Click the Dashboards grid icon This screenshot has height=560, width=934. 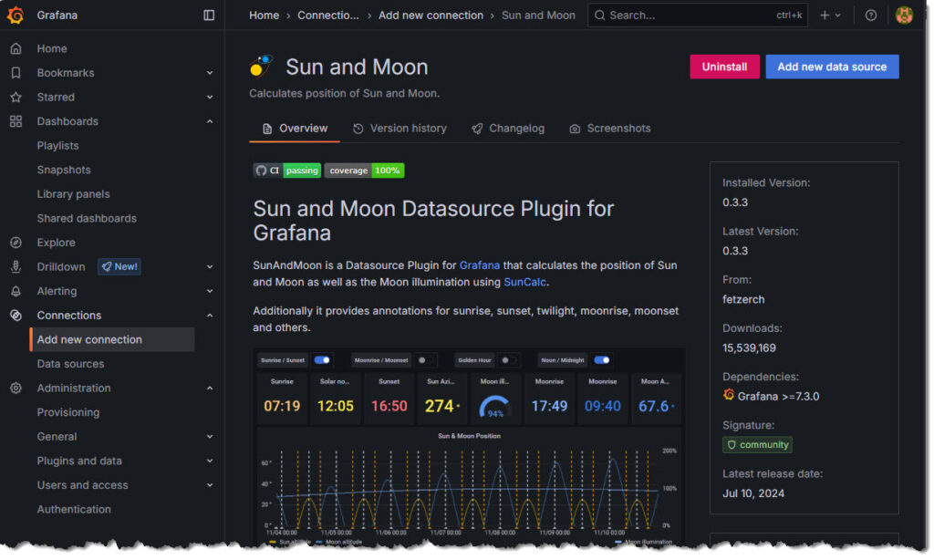coord(16,121)
